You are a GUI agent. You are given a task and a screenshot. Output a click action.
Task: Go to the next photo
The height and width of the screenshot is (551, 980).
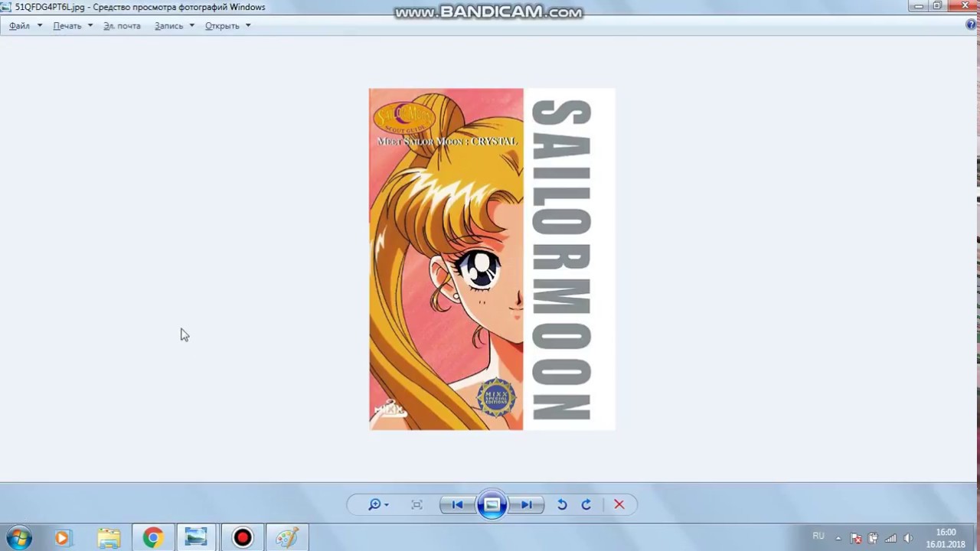525,504
